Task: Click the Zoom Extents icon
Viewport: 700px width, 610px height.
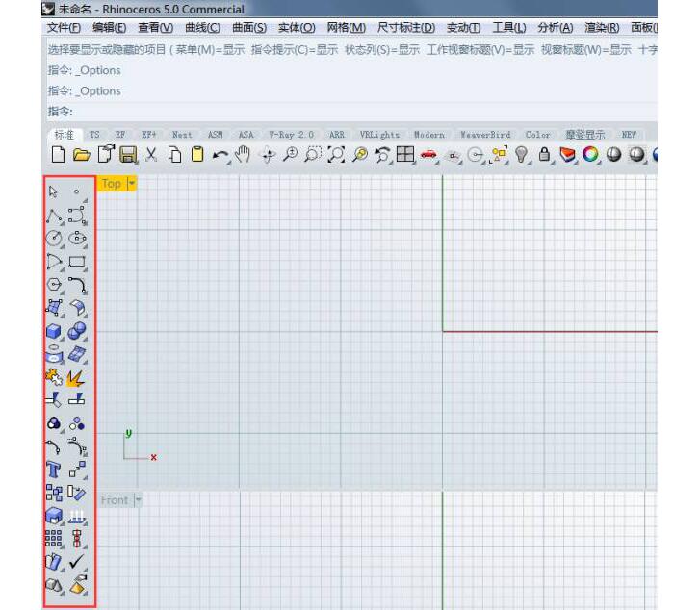Action: [x=336, y=155]
